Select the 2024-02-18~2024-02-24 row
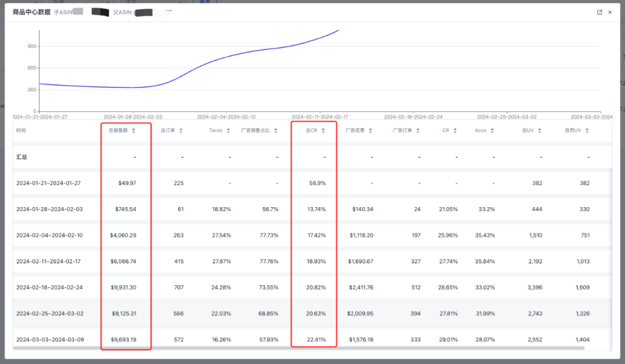The image size is (625, 364). click(x=49, y=288)
